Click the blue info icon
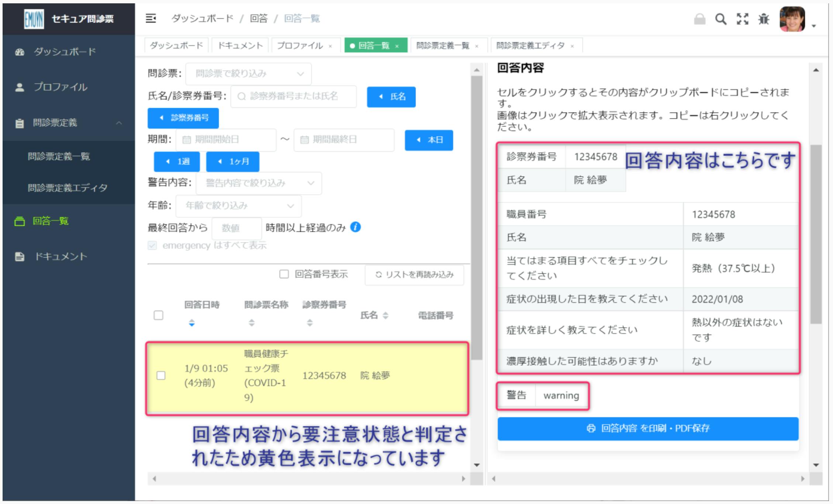The height and width of the screenshot is (504, 833). [x=355, y=227]
